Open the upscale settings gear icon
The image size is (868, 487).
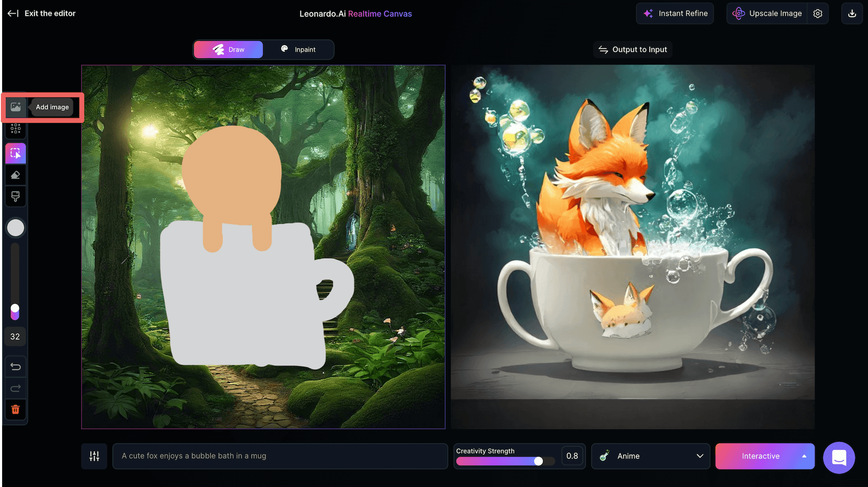pos(818,13)
